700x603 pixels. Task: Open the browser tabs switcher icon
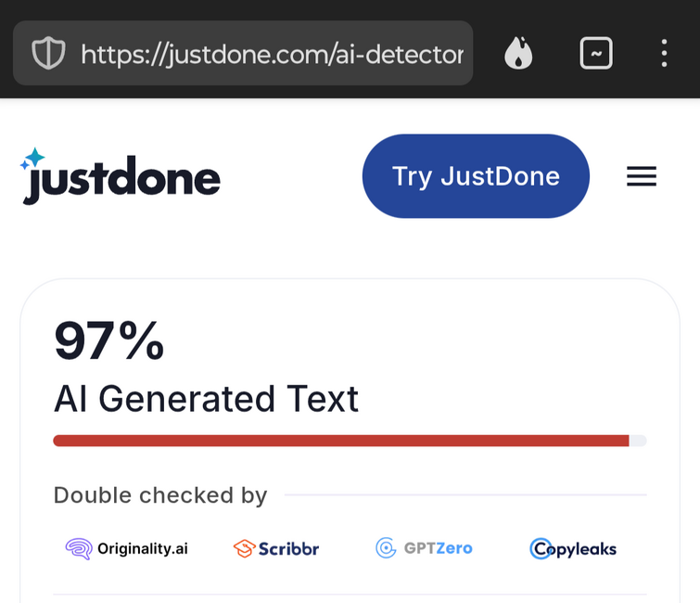coord(596,53)
